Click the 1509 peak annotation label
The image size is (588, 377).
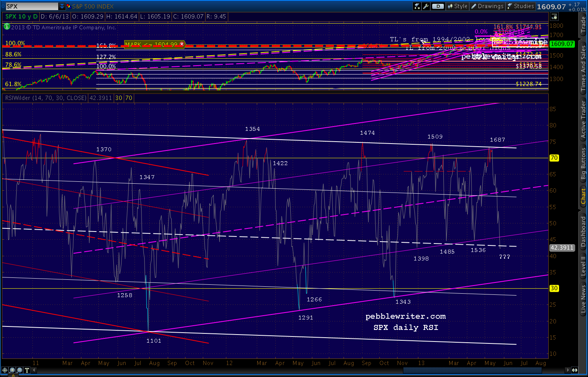(x=435, y=137)
